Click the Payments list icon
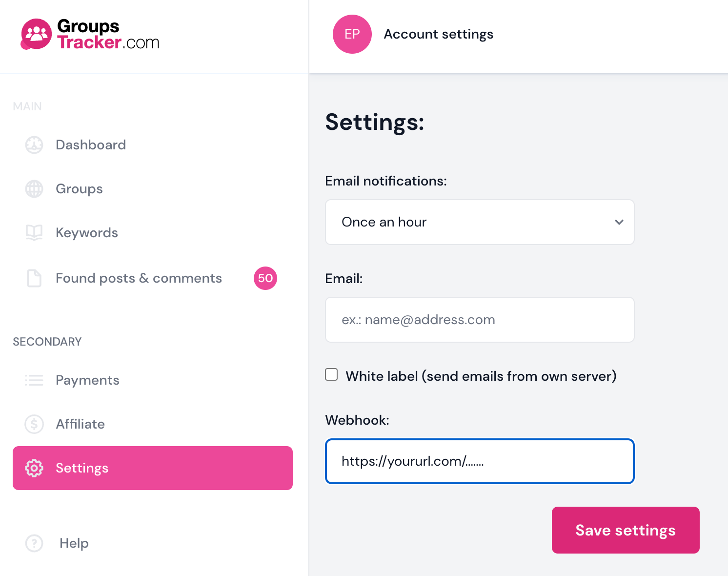Screen dimensions: 728x576 (x=34, y=380)
